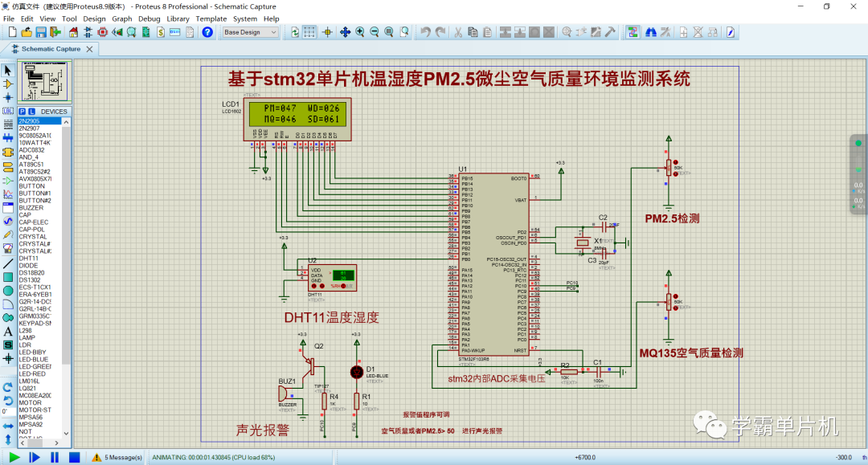Step the simulation one frame
Image resolution: width=868 pixels, height=465 pixels.
tap(35, 457)
